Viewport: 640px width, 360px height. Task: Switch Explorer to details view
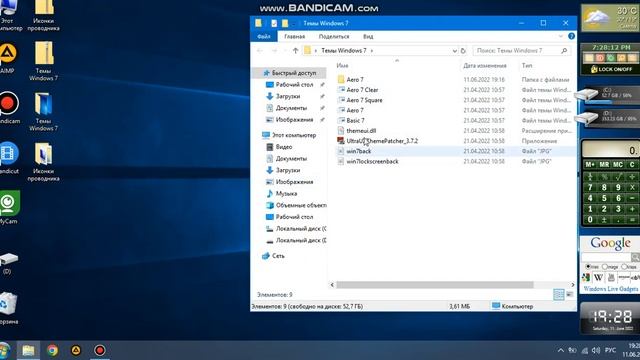[559, 294]
